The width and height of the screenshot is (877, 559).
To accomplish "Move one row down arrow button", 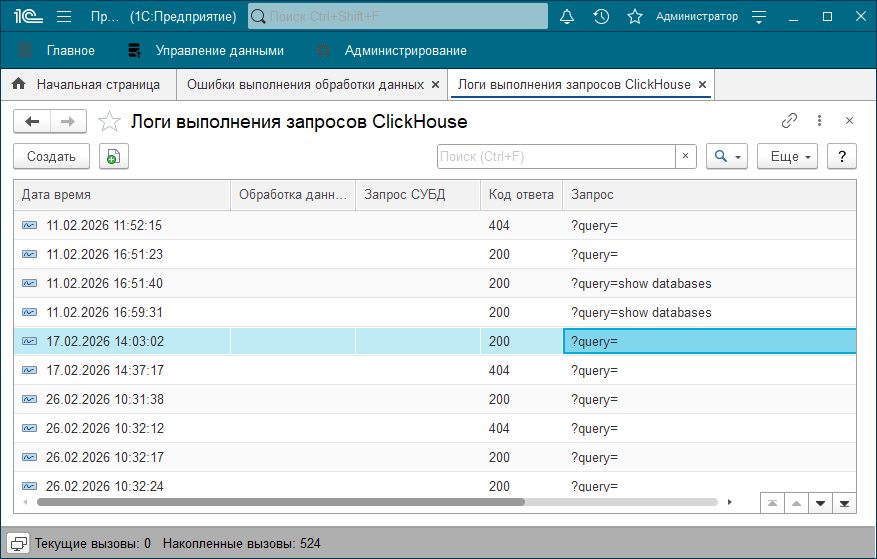I will click(x=821, y=503).
